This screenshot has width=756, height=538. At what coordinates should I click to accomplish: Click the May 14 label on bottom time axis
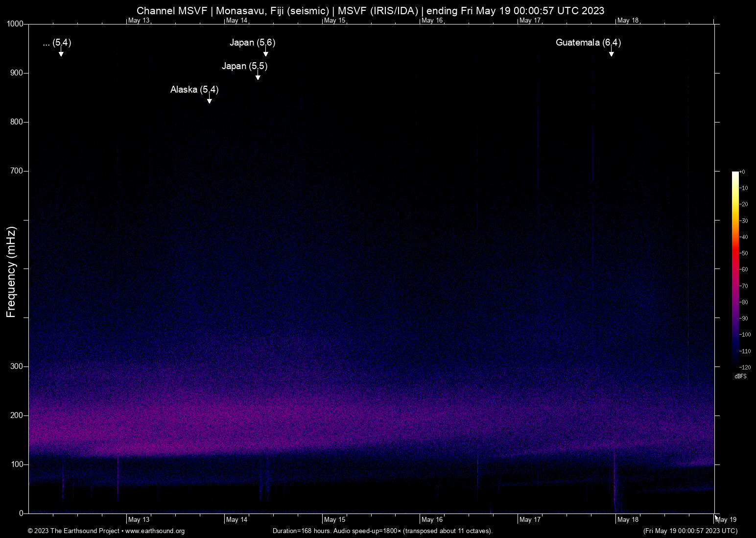click(237, 520)
